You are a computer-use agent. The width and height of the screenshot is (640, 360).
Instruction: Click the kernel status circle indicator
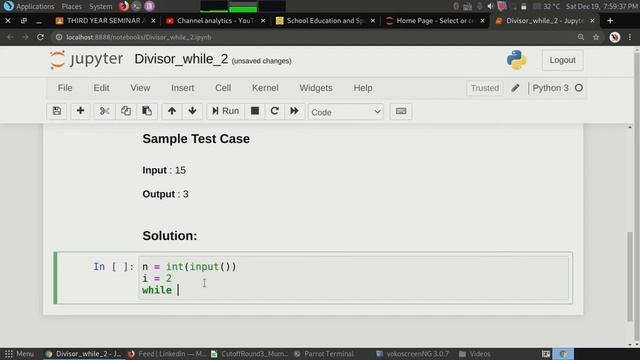click(579, 88)
